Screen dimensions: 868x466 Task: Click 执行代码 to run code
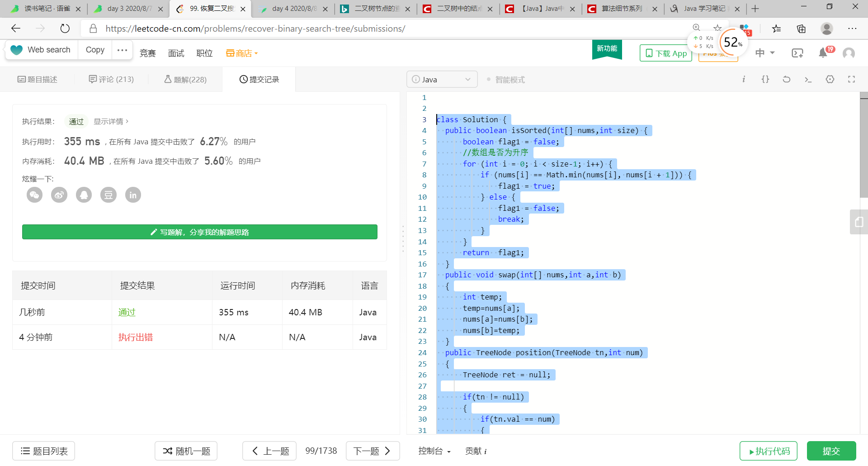coord(769,451)
